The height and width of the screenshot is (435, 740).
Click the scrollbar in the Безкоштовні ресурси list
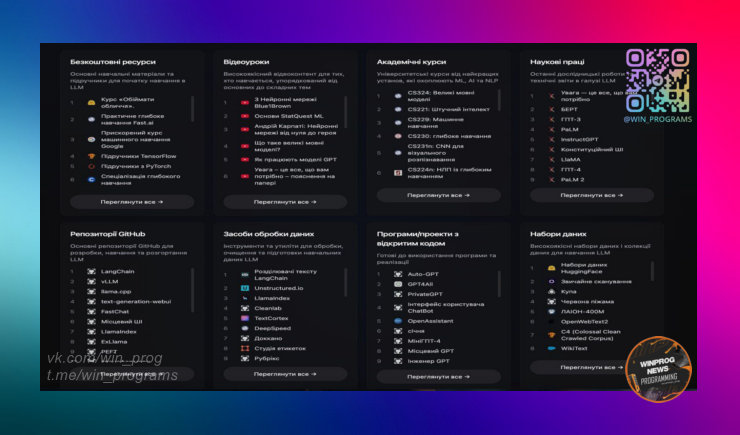coord(193,109)
